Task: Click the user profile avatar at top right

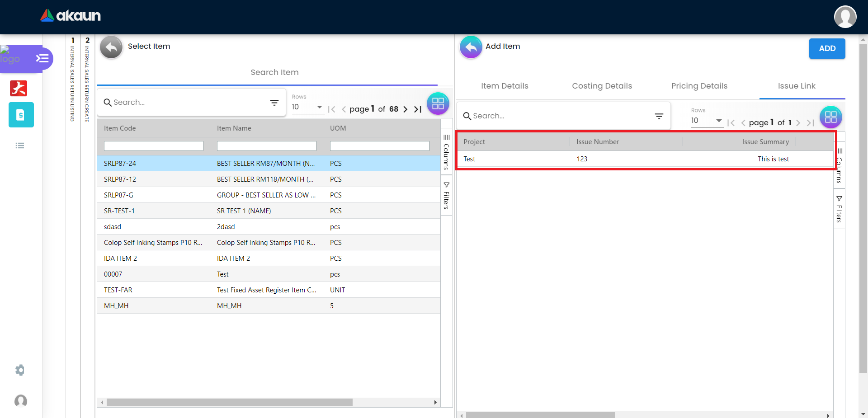Action: pyautogui.click(x=845, y=17)
